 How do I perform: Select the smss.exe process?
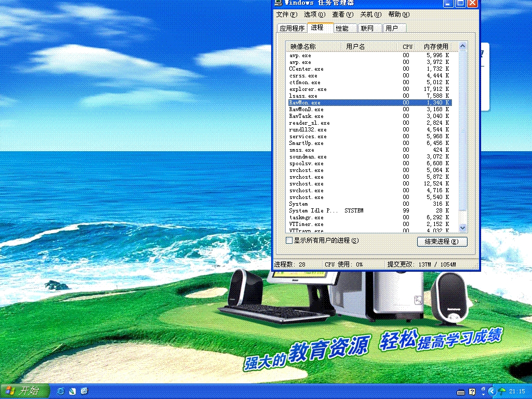coord(370,150)
